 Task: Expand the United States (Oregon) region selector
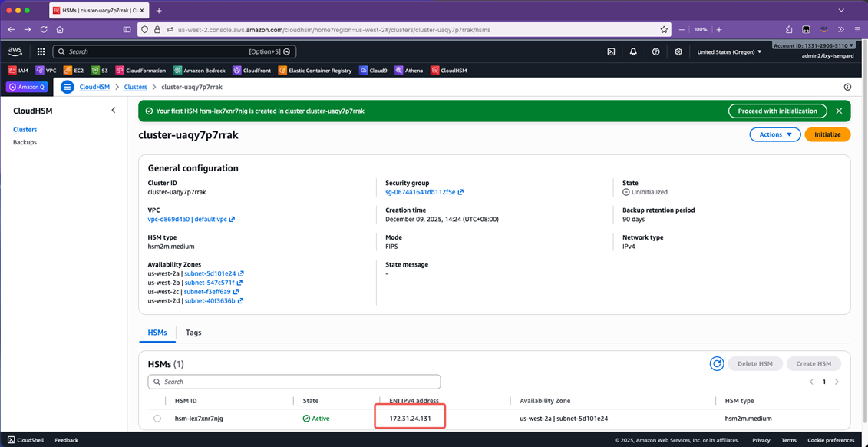729,51
